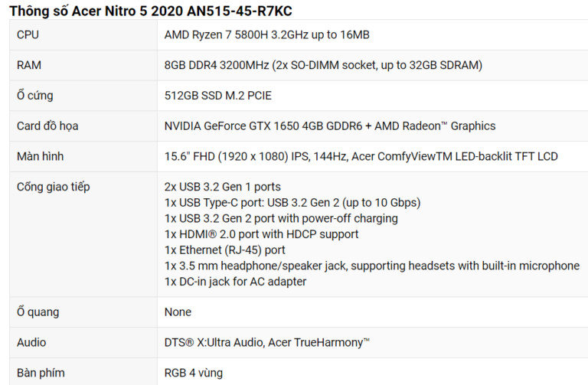Click the Ổ cứng row label

coord(35,95)
